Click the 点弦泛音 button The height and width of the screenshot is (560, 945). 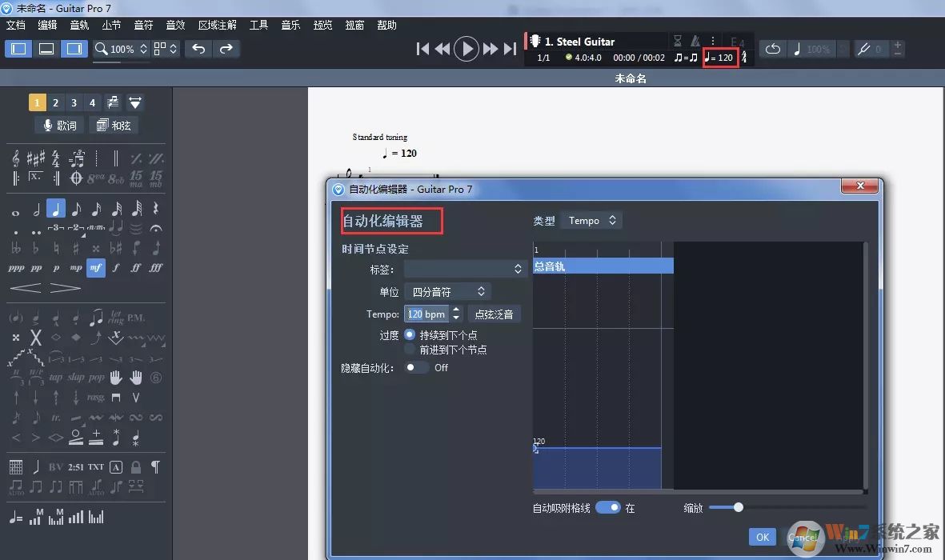point(494,314)
